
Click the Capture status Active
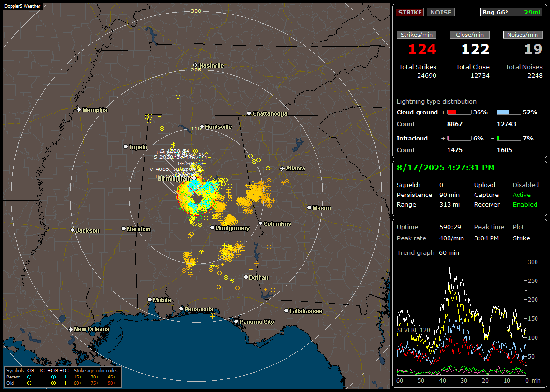(x=521, y=195)
